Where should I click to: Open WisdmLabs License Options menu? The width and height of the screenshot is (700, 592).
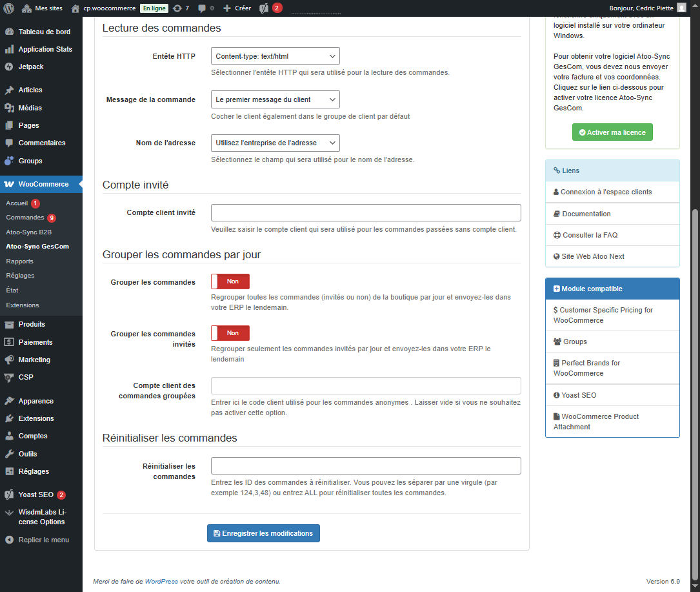coord(41,517)
